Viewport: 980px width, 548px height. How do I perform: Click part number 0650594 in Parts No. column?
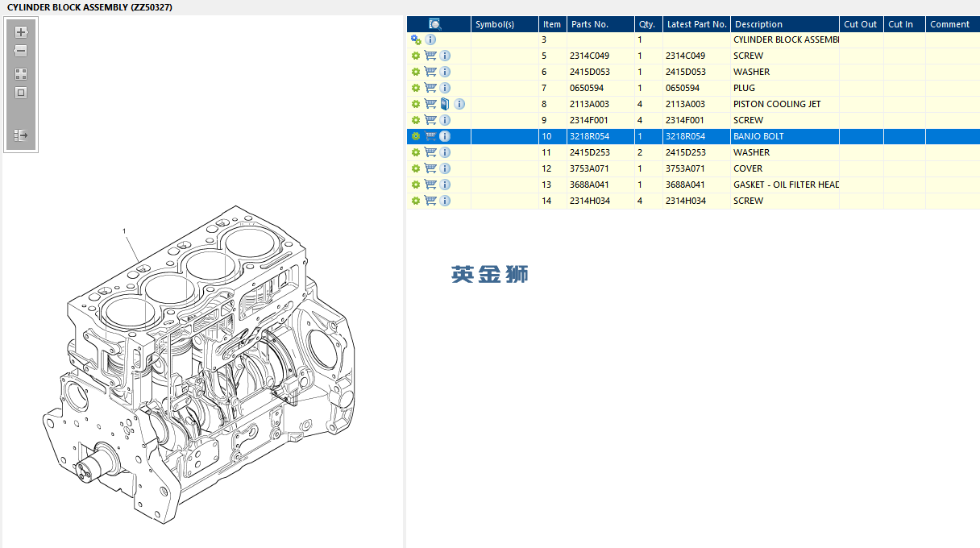click(587, 88)
